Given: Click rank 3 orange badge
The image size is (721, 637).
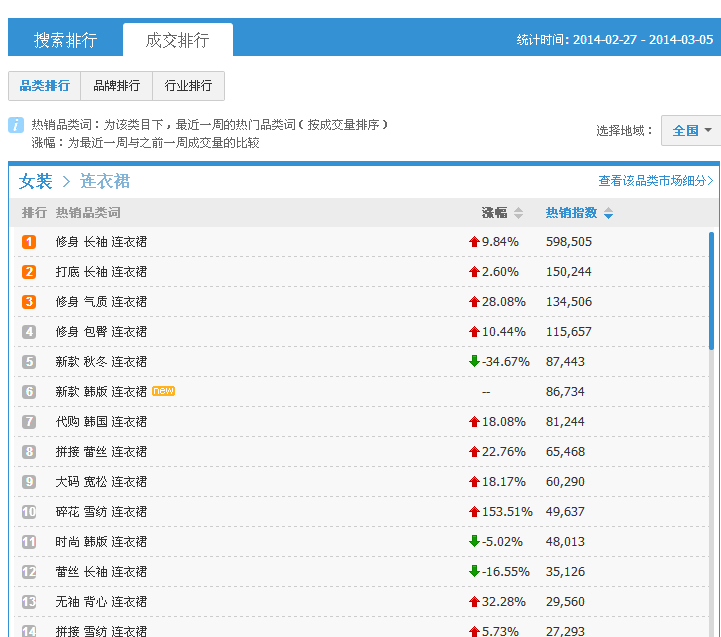Looking at the screenshot, I should tap(29, 302).
